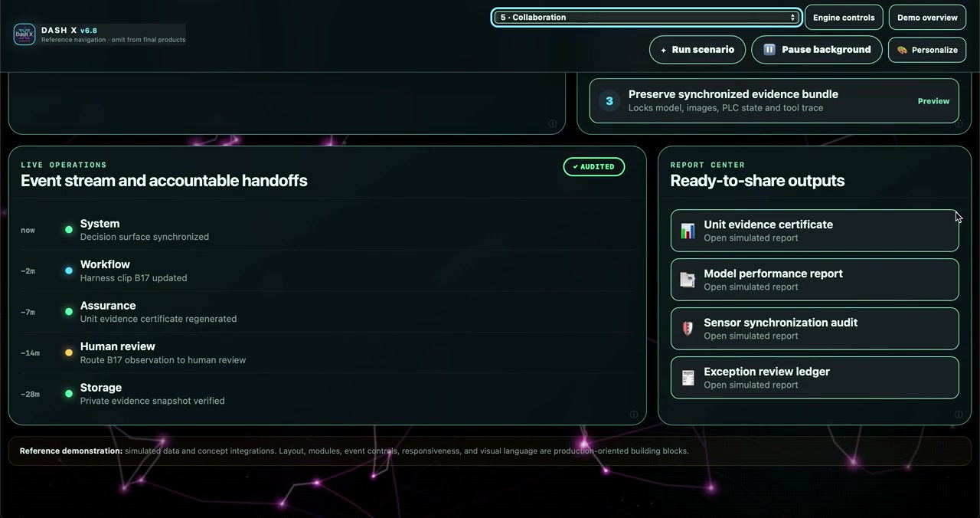Select 'Route B17 observation to human review' text
The image size is (980, 518).
(163, 360)
